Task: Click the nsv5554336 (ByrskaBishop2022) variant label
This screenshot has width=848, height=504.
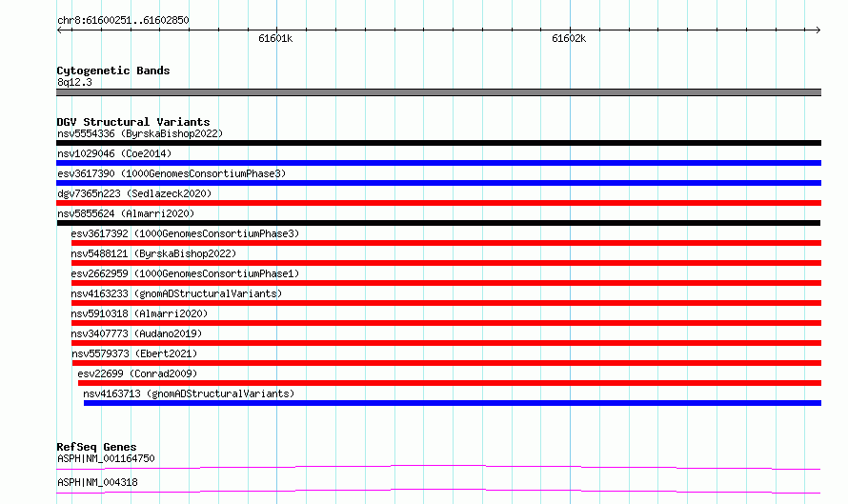Action: (140, 133)
